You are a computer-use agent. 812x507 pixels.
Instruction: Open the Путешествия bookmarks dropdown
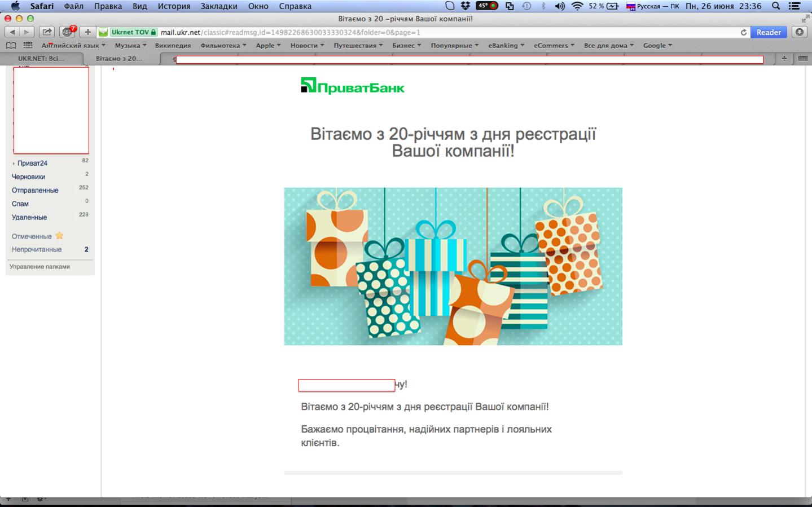pyautogui.click(x=358, y=46)
